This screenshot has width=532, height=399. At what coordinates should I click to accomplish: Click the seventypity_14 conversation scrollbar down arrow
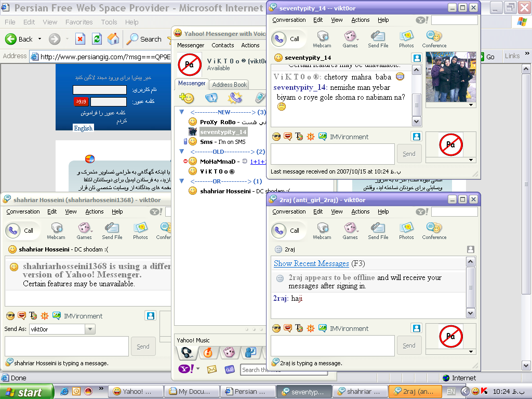416,121
